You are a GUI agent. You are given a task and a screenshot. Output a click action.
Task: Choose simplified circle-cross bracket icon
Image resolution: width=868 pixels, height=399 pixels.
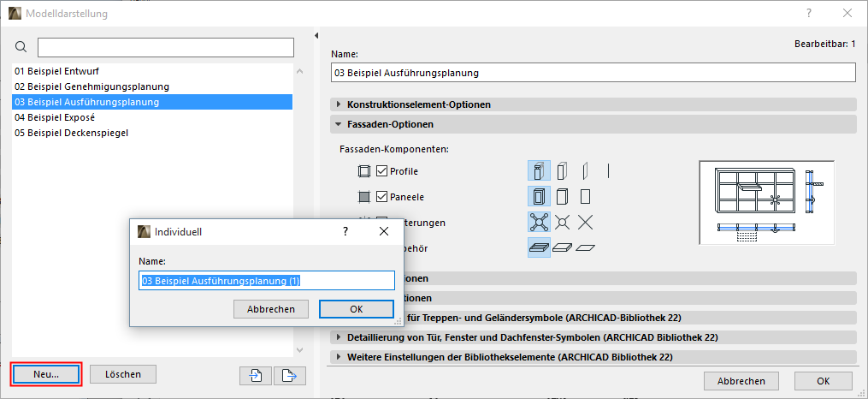(x=563, y=223)
